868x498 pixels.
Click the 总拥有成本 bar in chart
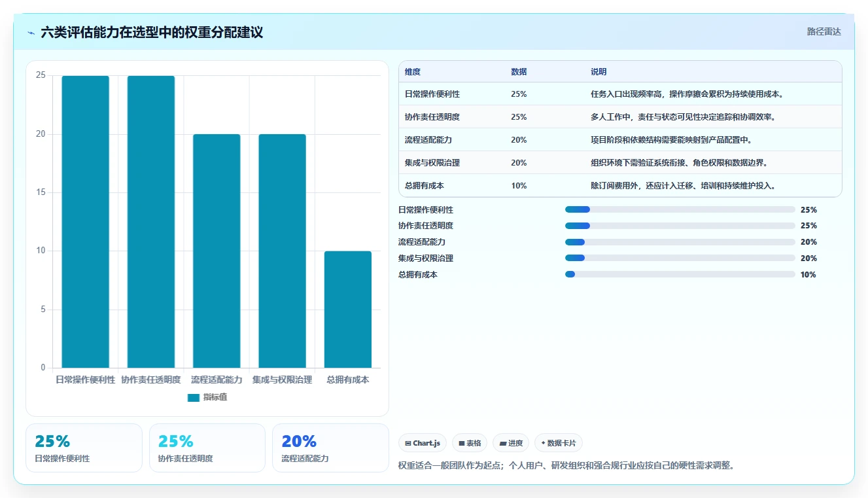click(348, 310)
